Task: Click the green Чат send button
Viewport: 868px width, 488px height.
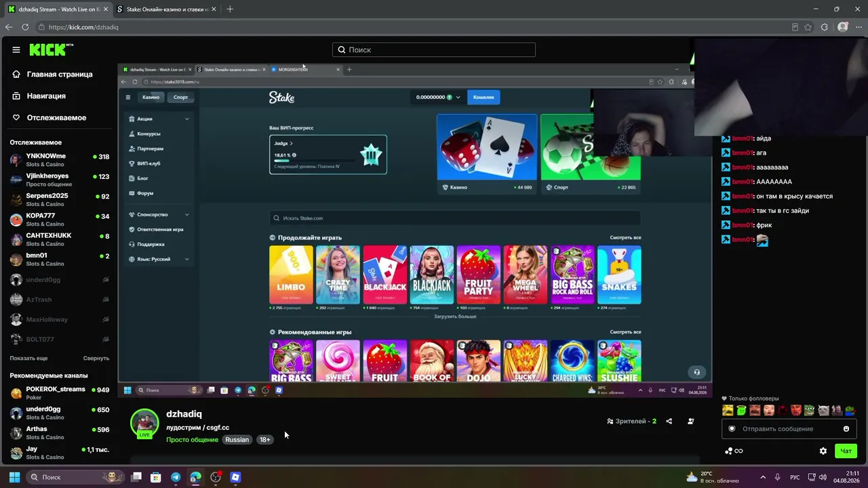Action: [846, 451]
